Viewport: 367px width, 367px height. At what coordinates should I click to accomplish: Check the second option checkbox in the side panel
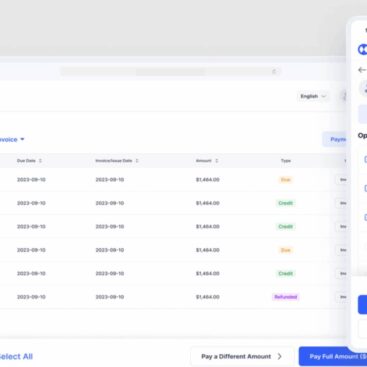pos(365,188)
